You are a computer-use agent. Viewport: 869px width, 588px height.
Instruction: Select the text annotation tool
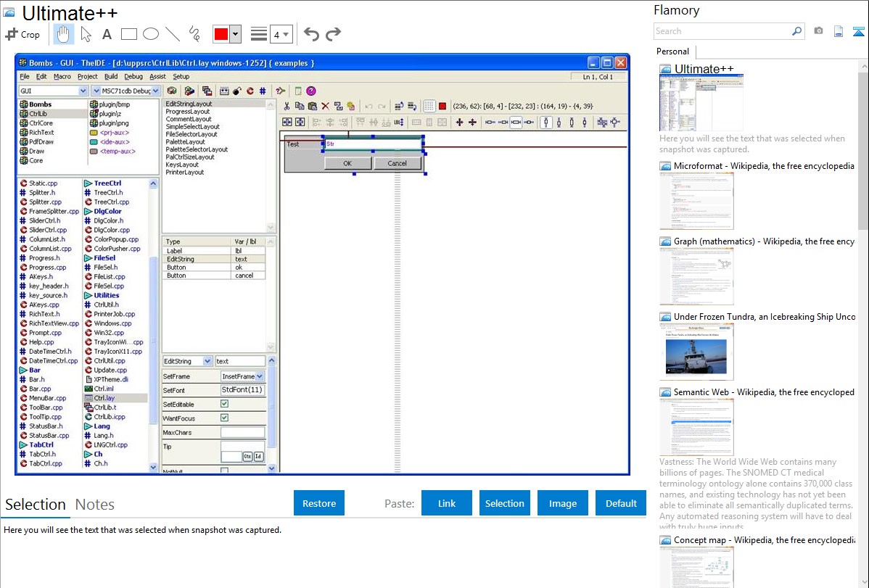point(107,34)
